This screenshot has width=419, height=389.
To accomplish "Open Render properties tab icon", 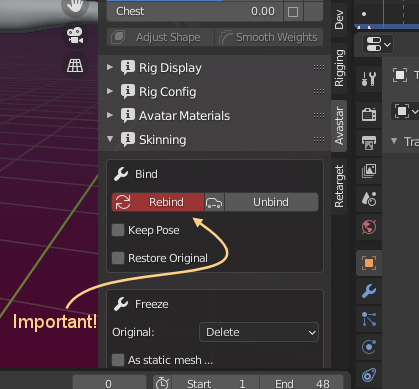I will 369,115.
